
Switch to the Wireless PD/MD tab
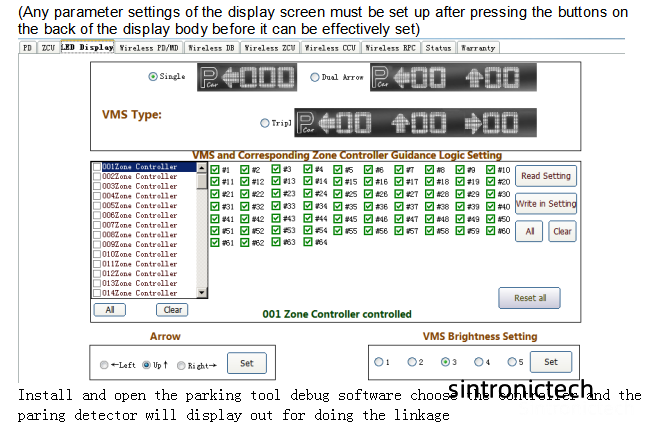point(148,47)
